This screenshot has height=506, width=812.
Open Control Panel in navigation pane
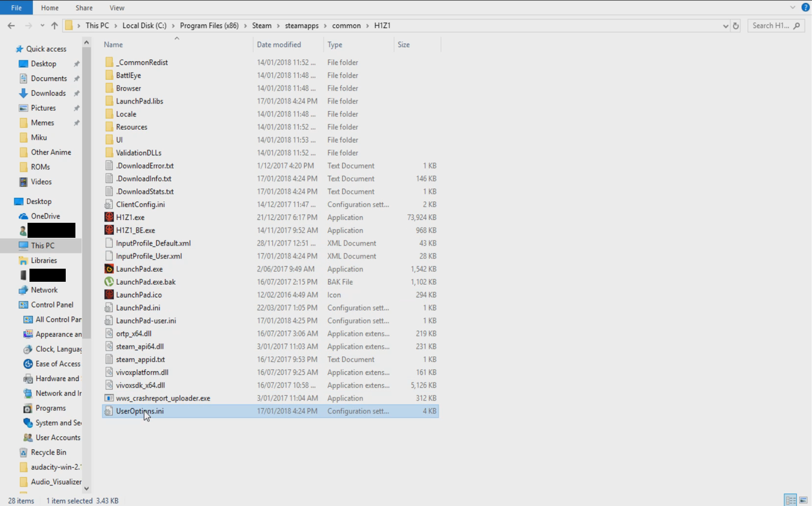point(52,305)
